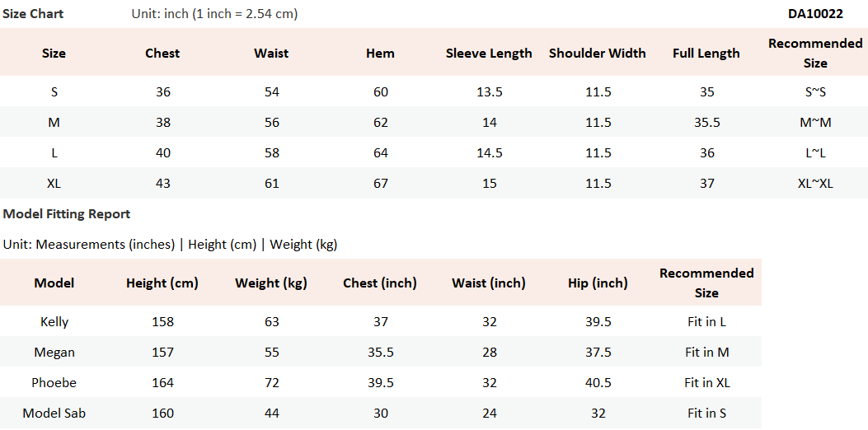Click the Weight (kg) column header
This screenshot has width=868, height=430.
click(271, 283)
